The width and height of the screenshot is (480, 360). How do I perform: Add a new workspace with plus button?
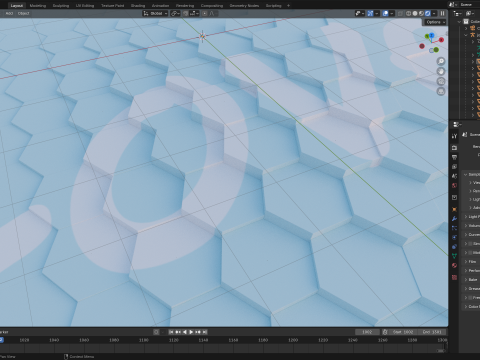coord(288,5)
